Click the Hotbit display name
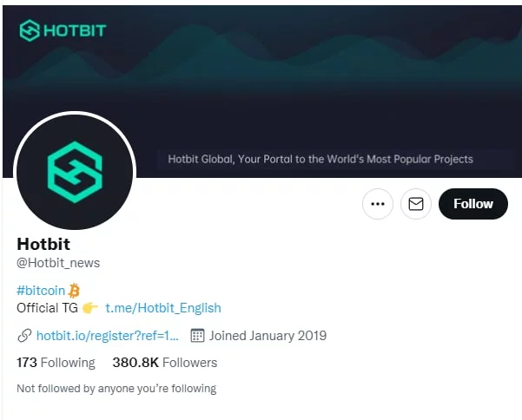 (43, 244)
